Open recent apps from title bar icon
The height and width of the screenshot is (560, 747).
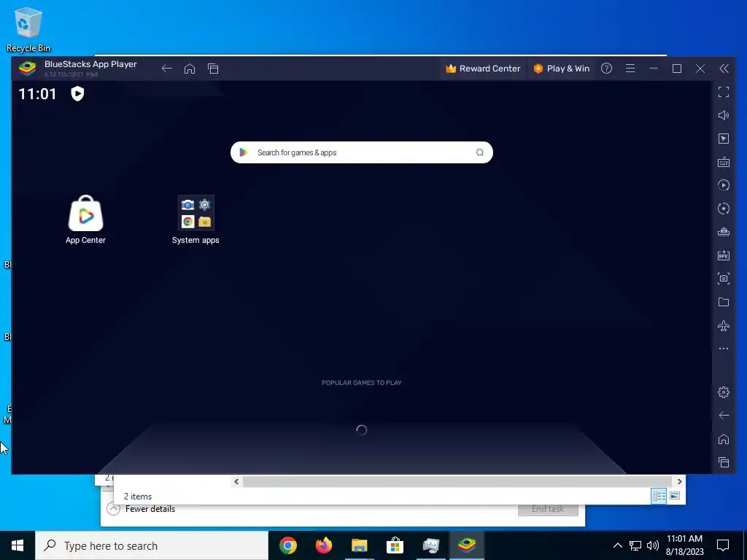pyautogui.click(x=213, y=69)
